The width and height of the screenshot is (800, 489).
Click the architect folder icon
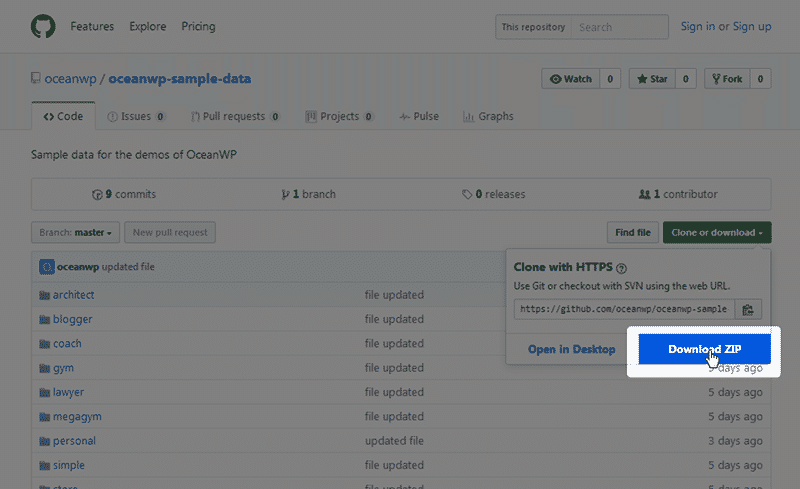[x=44, y=295]
